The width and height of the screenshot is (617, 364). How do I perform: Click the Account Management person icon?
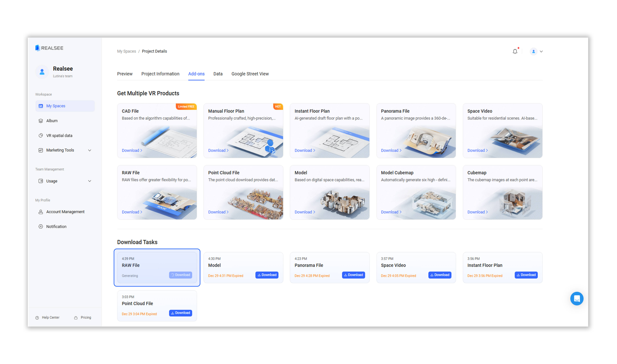click(x=41, y=212)
